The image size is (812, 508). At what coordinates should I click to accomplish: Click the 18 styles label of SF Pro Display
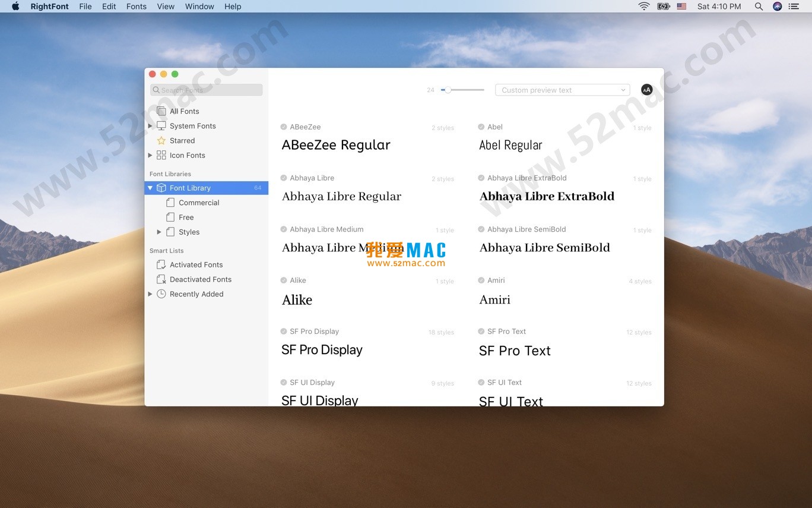pyautogui.click(x=441, y=332)
